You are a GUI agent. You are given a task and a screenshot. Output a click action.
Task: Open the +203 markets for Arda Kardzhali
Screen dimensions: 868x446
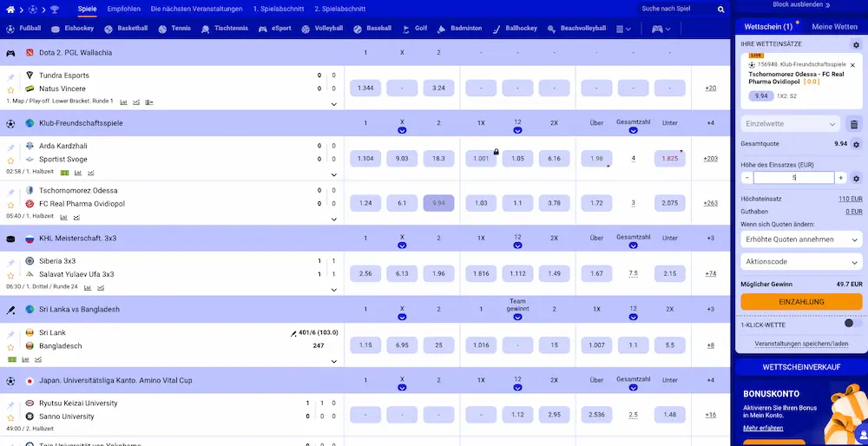710,159
